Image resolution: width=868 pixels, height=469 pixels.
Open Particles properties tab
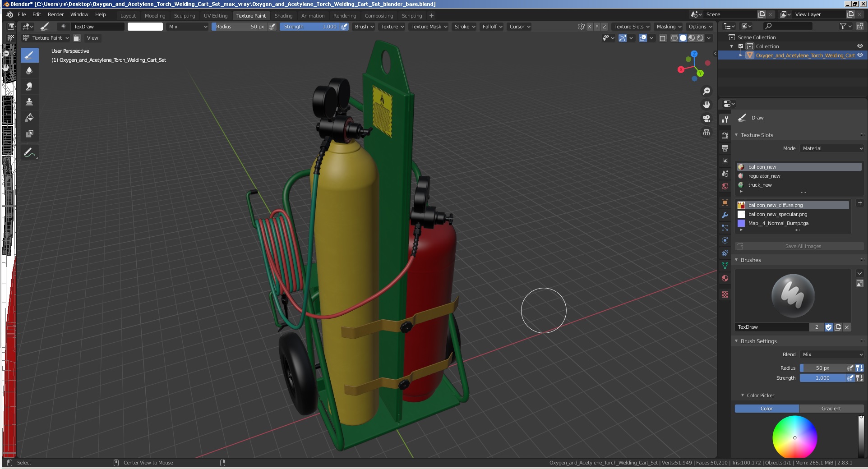coord(725,228)
